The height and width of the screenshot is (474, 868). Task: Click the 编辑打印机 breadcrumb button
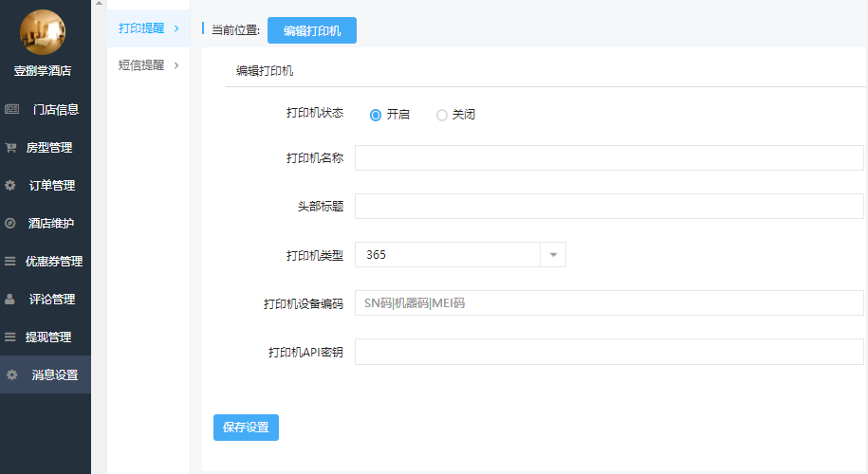pos(312,30)
